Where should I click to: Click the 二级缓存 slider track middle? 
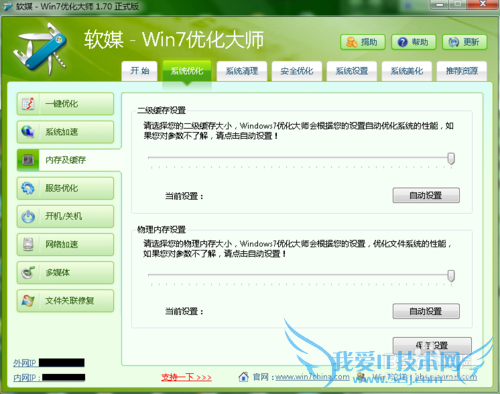tap(299, 158)
